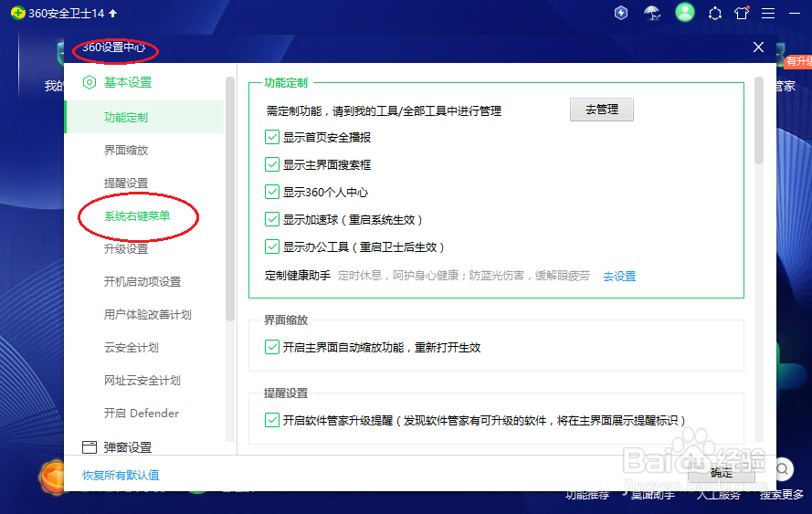Click the 去管理 button
Screen dimensions: 812x514
[x=602, y=110]
